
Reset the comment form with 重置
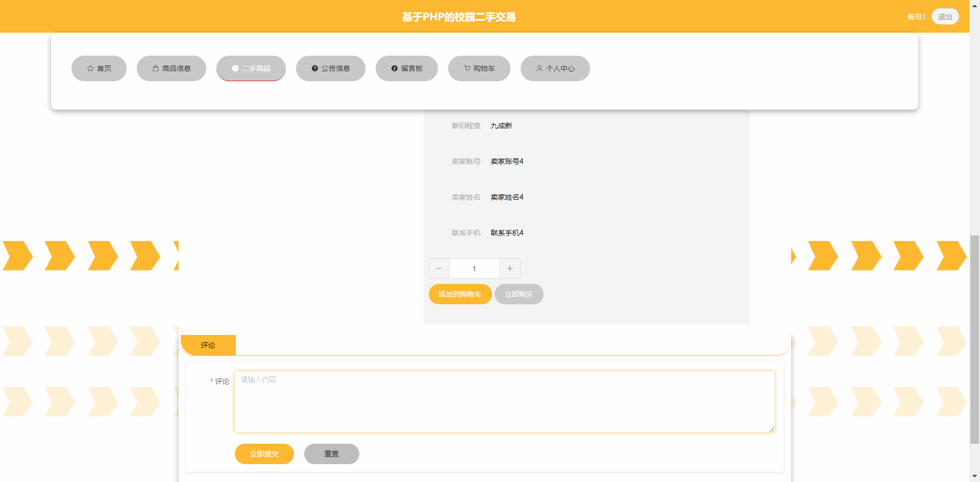[x=331, y=454]
